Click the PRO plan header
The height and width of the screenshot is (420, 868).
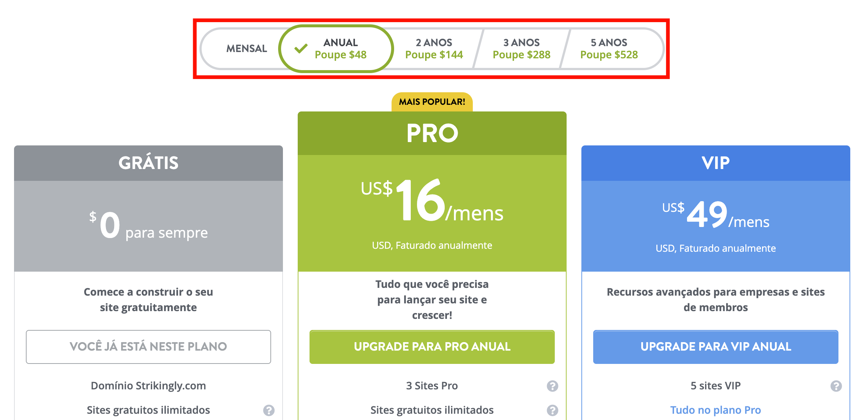432,133
